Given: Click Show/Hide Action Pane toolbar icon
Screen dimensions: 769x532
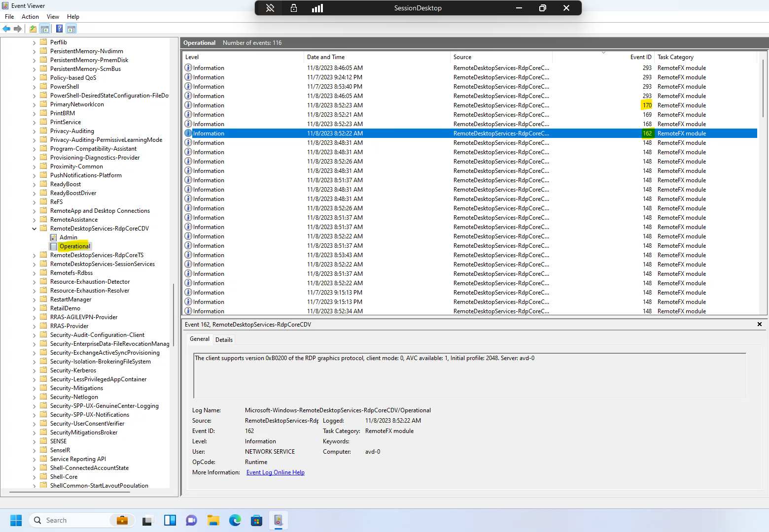Looking at the screenshot, I should (x=71, y=29).
